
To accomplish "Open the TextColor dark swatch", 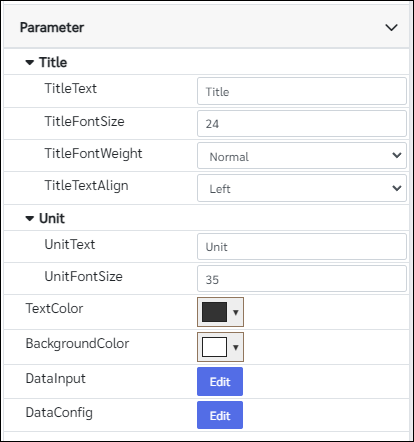I will pos(214,312).
